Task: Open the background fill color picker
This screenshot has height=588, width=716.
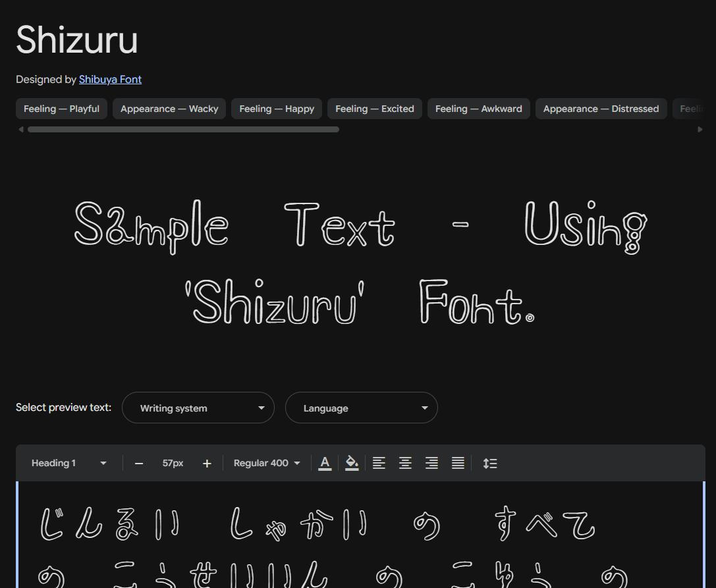Action: (x=352, y=464)
